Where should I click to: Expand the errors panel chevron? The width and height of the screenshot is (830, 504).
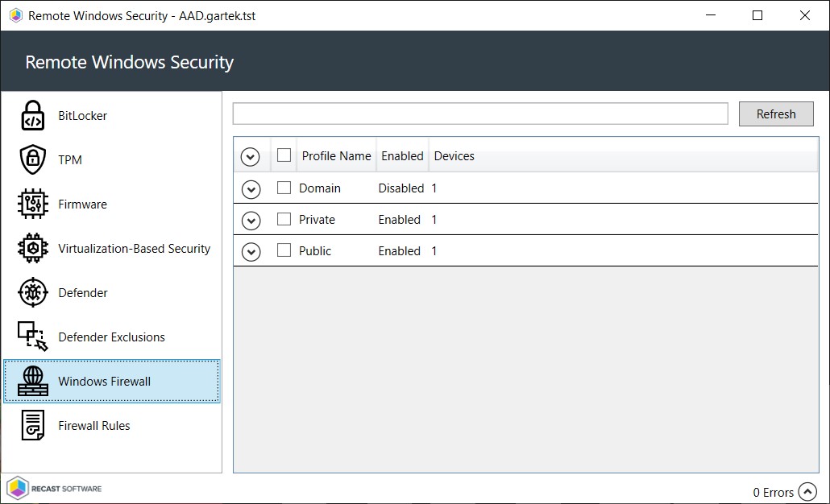coord(807,492)
